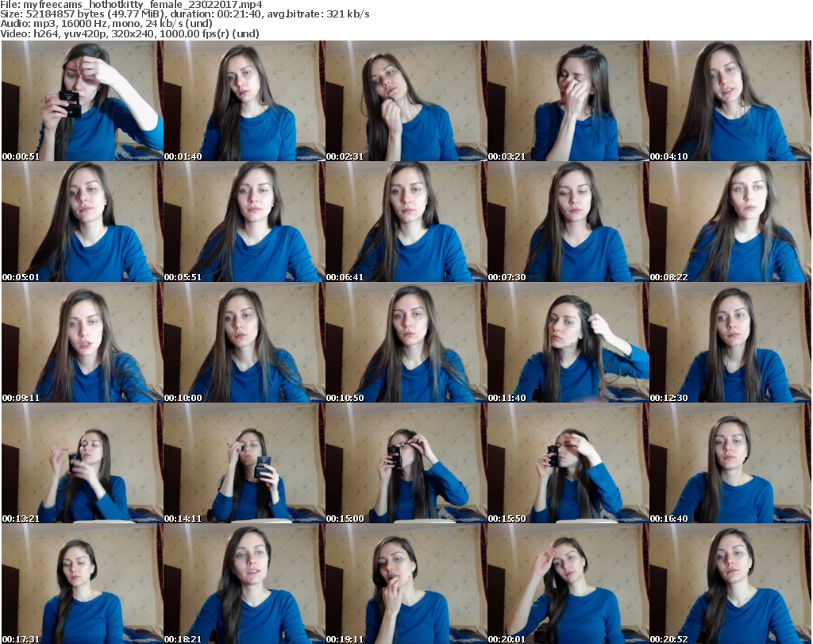The image size is (813, 644).
Task: Open the 00:10:50 thumbnail
Action: (x=406, y=343)
